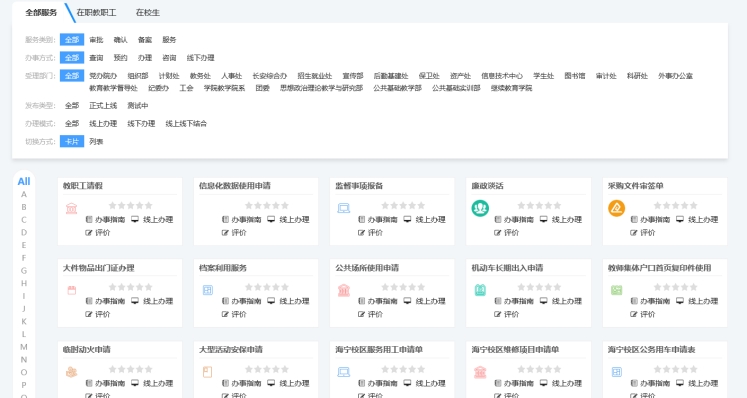Image resolution: width=747 pixels, height=398 pixels.
Task: Click the 教职工请假 card building icon
Action: click(71, 208)
